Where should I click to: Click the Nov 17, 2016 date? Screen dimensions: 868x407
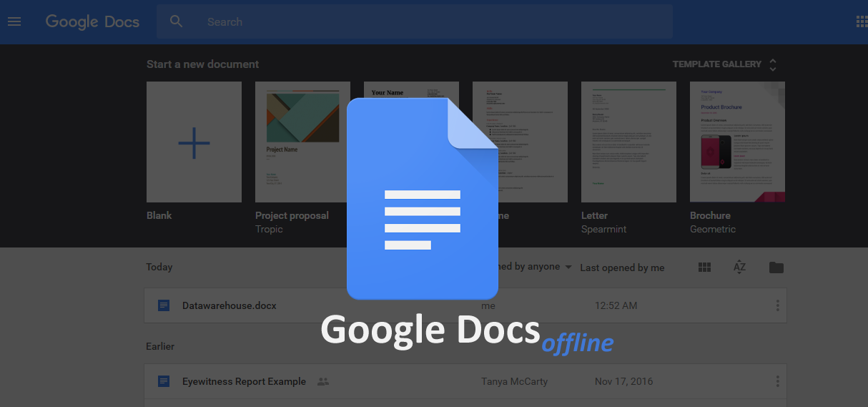[623, 381]
